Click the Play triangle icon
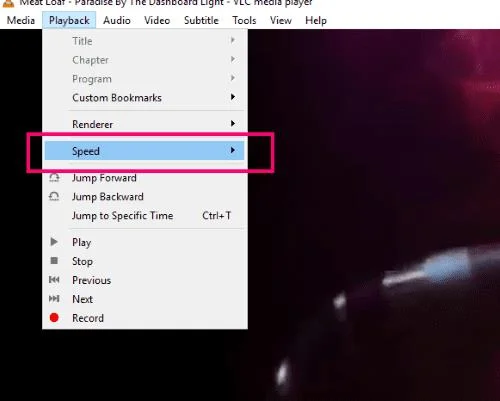This screenshot has height=401, width=500. coord(54,242)
